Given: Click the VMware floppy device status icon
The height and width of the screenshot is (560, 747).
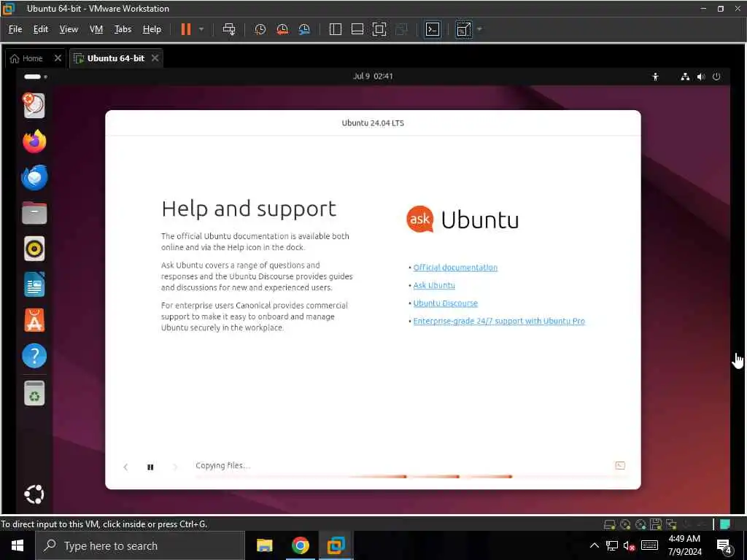Looking at the screenshot, I should (656, 524).
